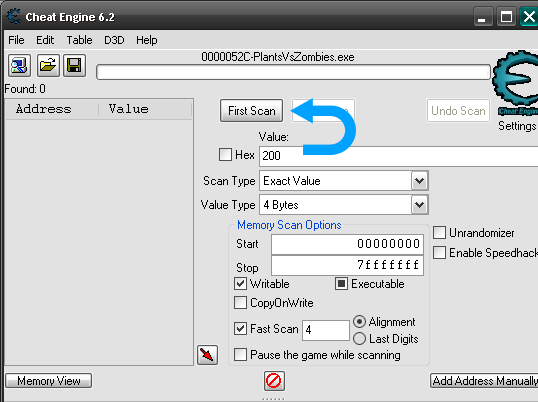Enable Pause the game while scanning
Image resolution: width=538 pixels, height=402 pixels.
tap(240, 354)
